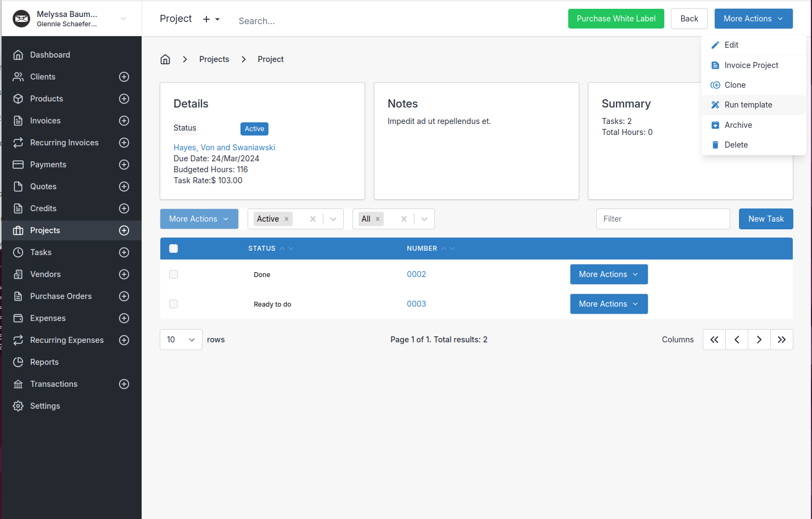The width and height of the screenshot is (812, 519).
Task: Check the box for task 0002
Action: pyautogui.click(x=173, y=274)
